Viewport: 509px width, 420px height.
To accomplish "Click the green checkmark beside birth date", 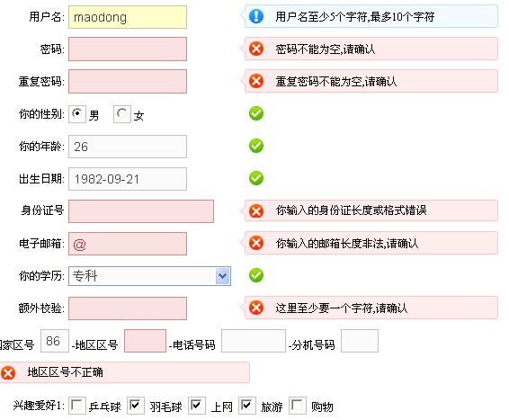I will pos(256,178).
